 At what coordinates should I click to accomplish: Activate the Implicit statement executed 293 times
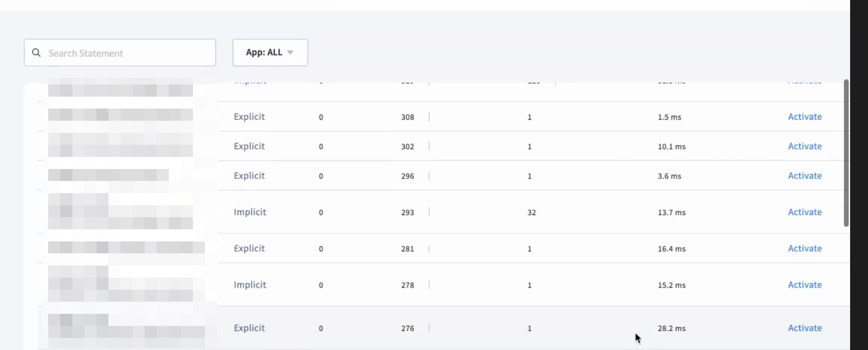(805, 212)
